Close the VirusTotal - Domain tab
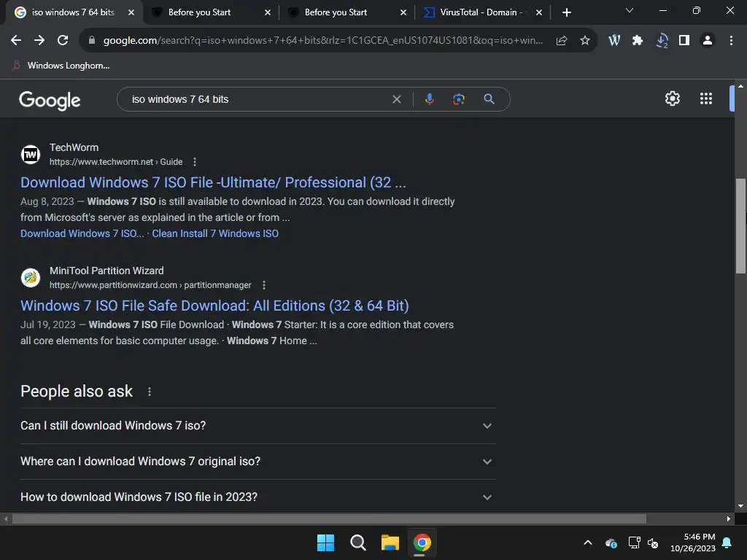This screenshot has width=747, height=560. pyautogui.click(x=539, y=12)
